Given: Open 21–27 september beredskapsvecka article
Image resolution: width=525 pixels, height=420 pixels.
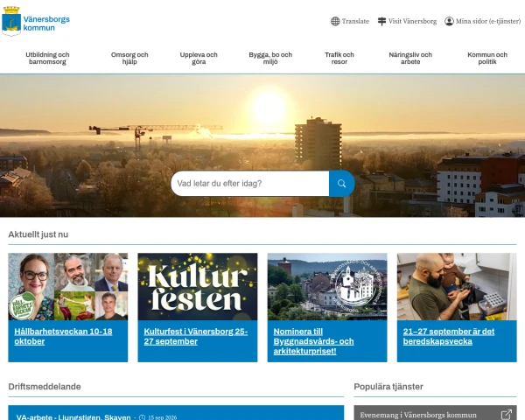Looking at the screenshot, I should click(x=449, y=336).
